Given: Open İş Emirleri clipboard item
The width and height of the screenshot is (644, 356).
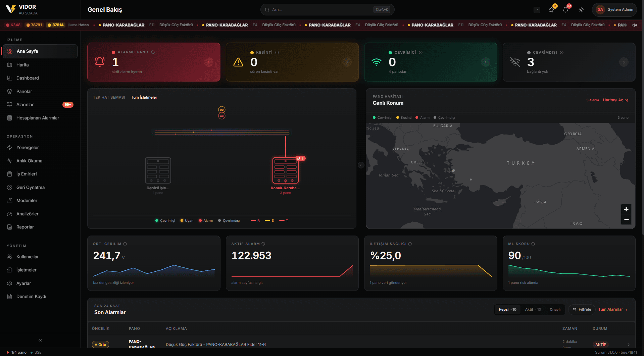Looking at the screenshot, I should pyautogui.click(x=40, y=174).
